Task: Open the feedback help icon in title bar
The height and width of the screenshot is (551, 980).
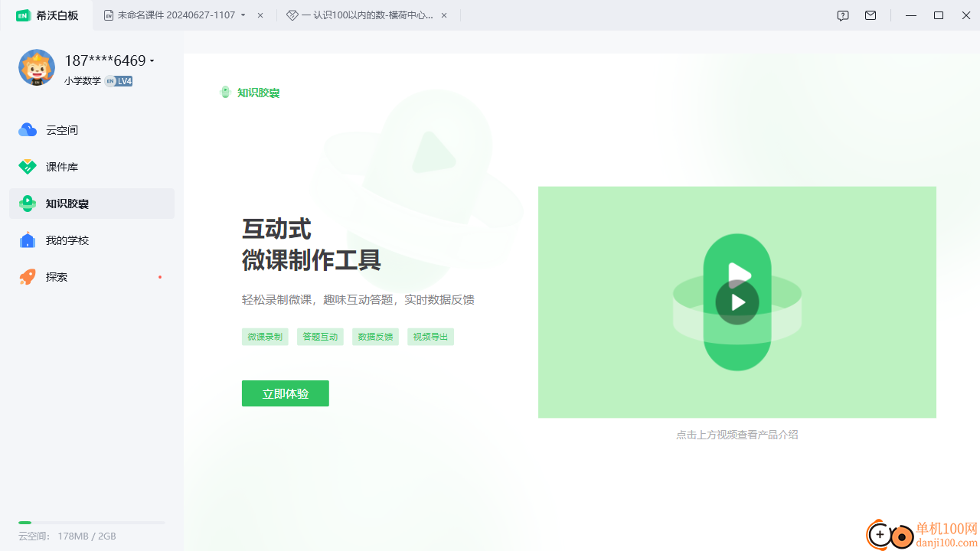Action: (843, 15)
